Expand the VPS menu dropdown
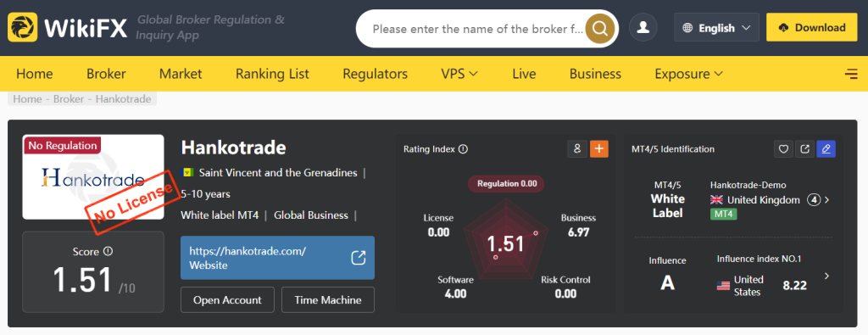The image size is (868, 335). (459, 74)
